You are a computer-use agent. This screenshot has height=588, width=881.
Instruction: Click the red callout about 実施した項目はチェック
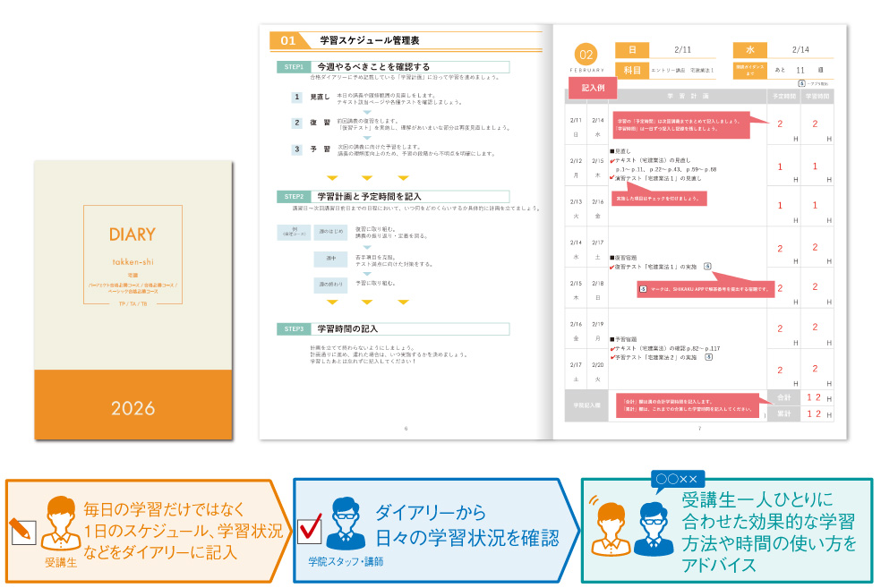coord(658,199)
